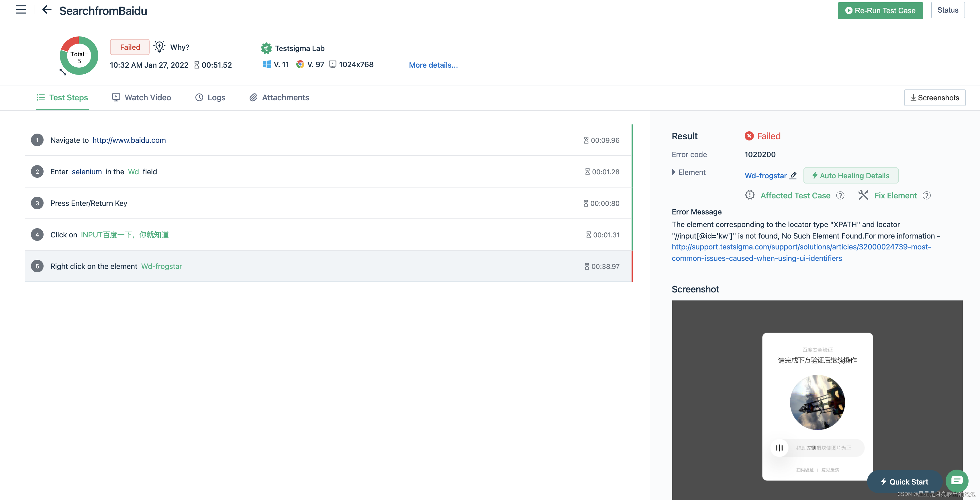Switch to the Watch Video tab
The image size is (980, 500).
[142, 97]
